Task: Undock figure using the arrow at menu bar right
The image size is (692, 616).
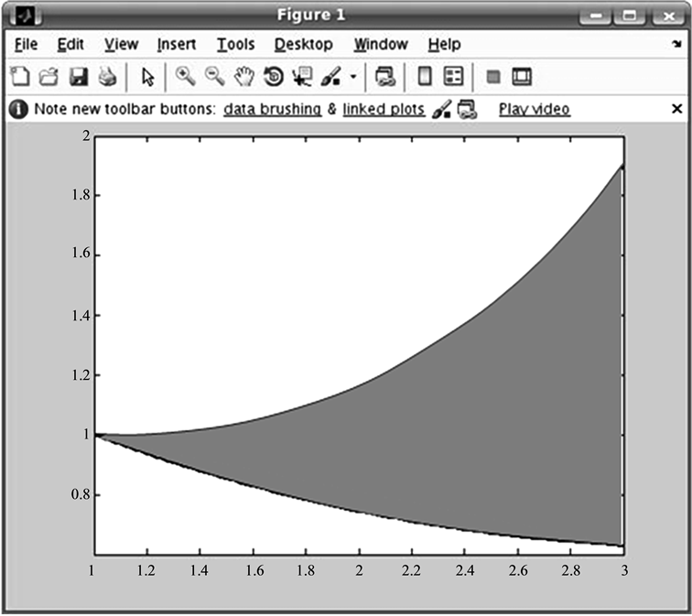Action: [676, 44]
